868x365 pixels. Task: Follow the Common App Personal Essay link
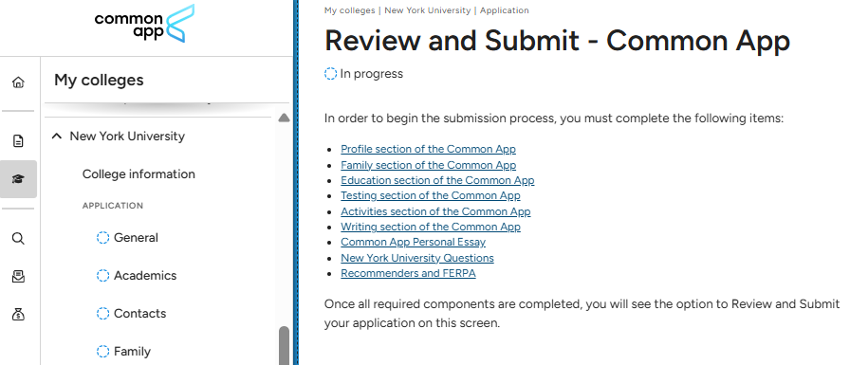(413, 243)
